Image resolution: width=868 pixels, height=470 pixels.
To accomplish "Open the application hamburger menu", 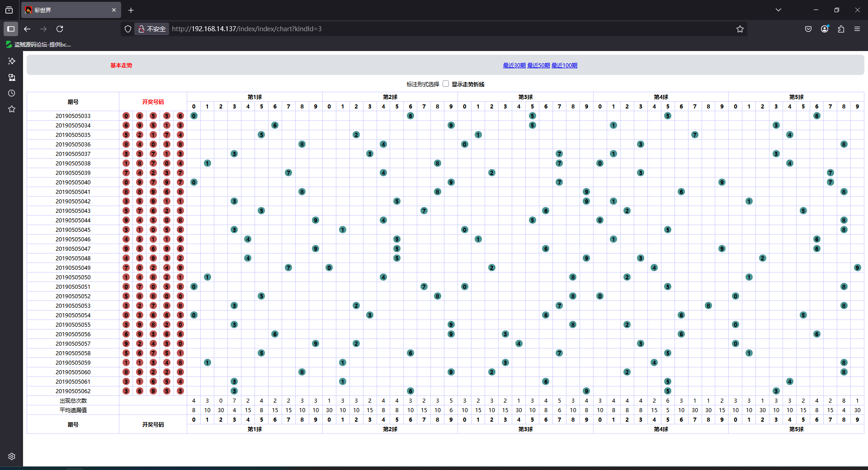I will point(857,29).
